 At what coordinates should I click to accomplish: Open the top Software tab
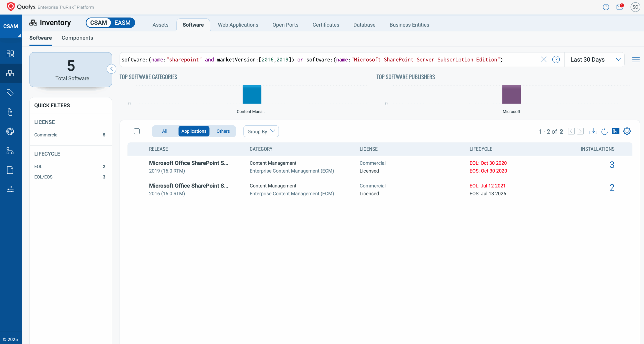193,25
